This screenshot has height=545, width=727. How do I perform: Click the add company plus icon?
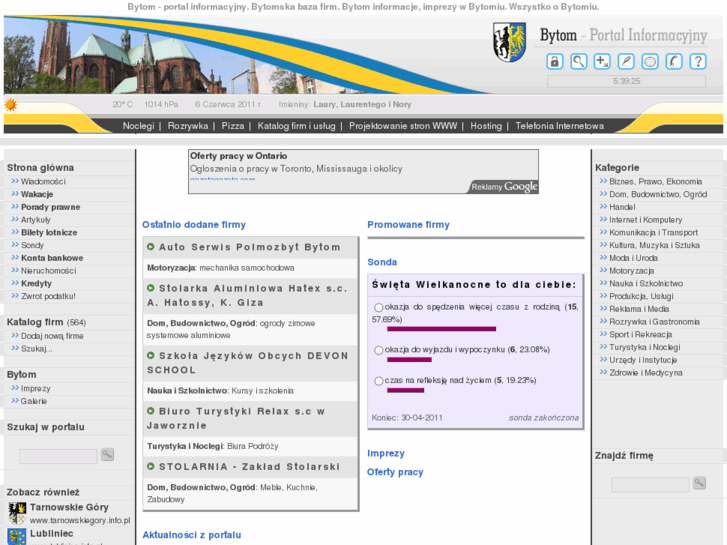tap(602, 61)
